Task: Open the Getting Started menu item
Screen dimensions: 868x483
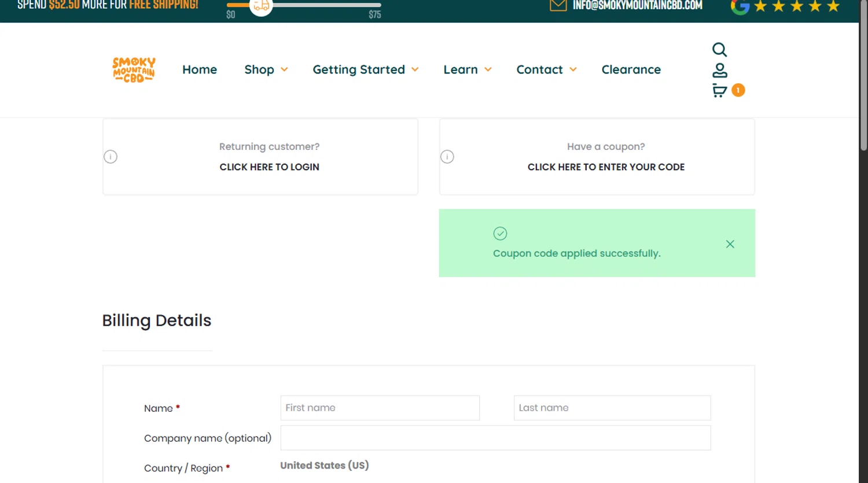Action: tap(359, 69)
